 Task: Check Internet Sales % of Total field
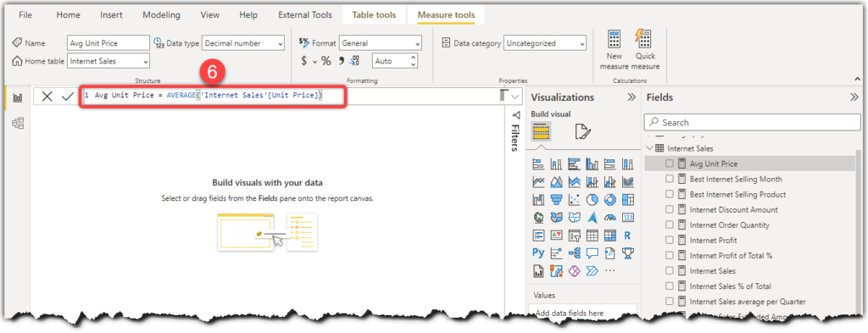point(670,286)
